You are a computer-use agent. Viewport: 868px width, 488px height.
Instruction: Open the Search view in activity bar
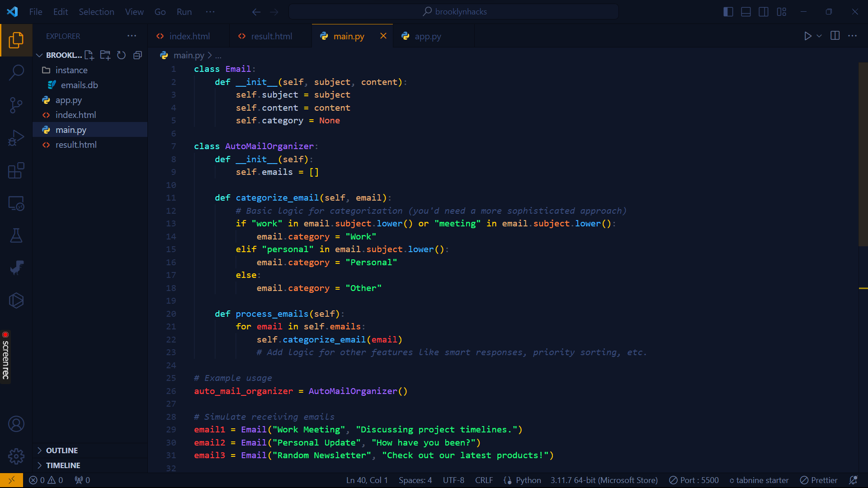(x=16, y=72)
